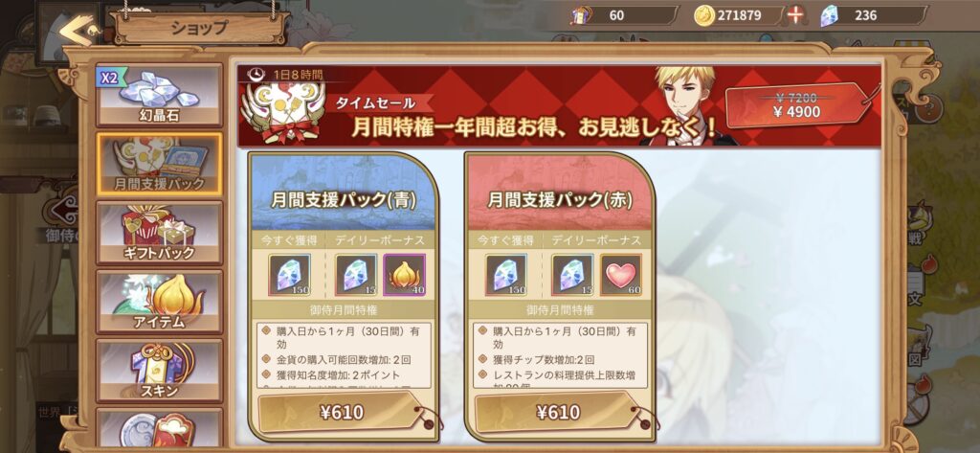Open the 月間支援パック shop tab
This screenshot has width=980, height=453.
tap(160, 163)
